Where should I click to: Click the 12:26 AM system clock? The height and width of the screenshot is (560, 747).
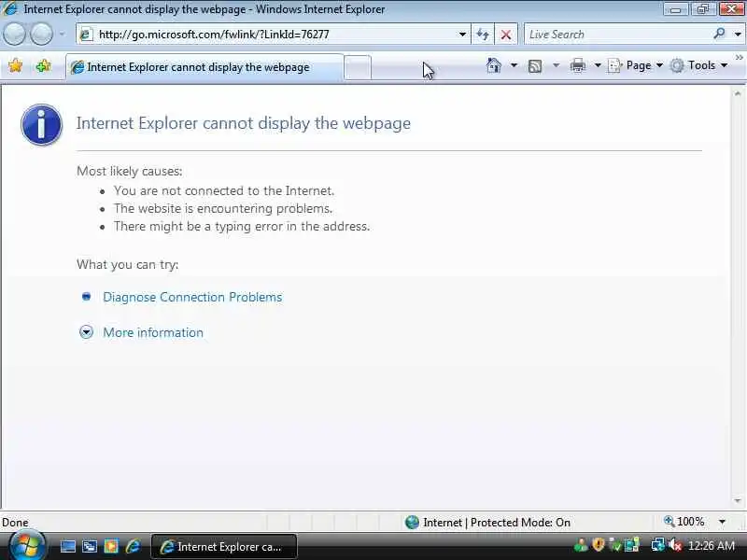(712, 546)
